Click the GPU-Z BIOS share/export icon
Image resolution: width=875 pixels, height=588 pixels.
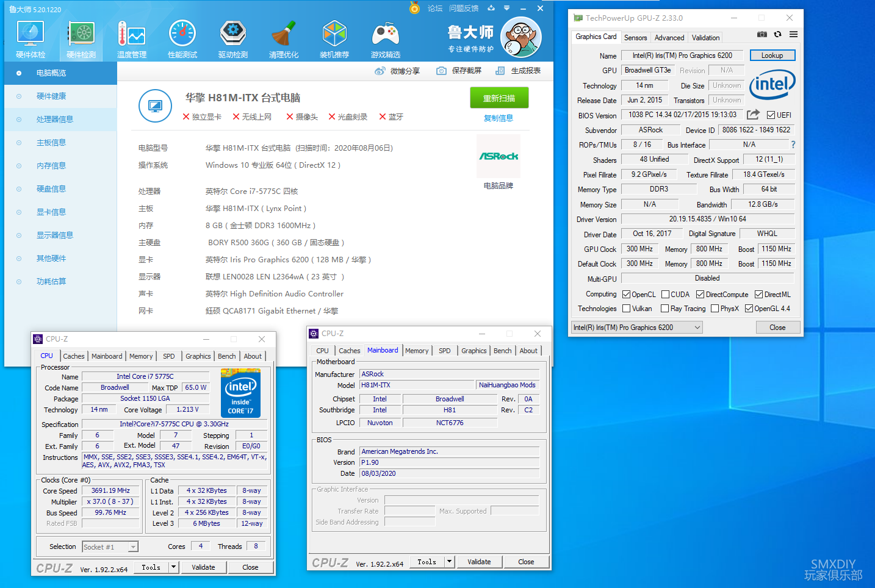coord(753,115)
